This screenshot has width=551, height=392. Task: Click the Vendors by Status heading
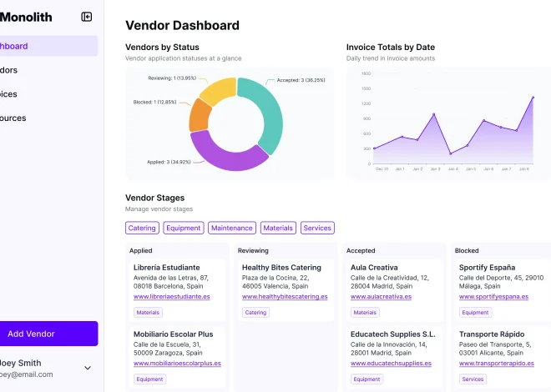[x=162, y=47]
